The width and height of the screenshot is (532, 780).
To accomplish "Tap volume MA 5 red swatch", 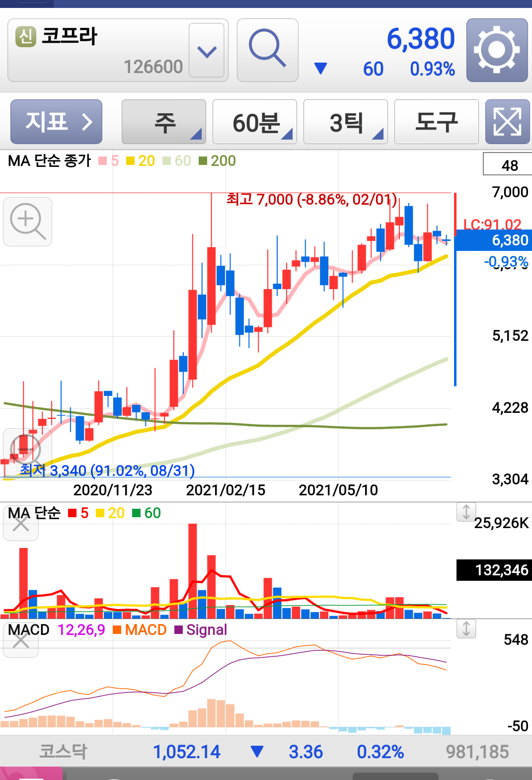I will pos(73,513).
